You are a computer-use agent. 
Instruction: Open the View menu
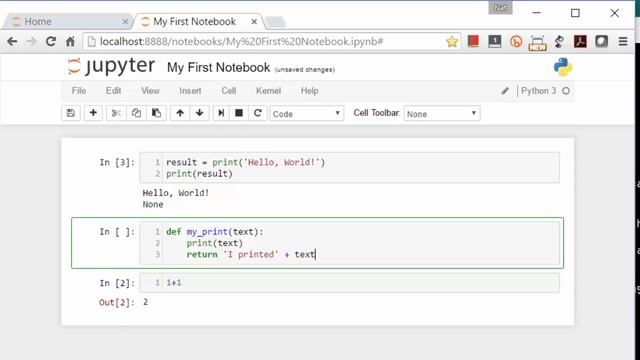coord(151,91)
